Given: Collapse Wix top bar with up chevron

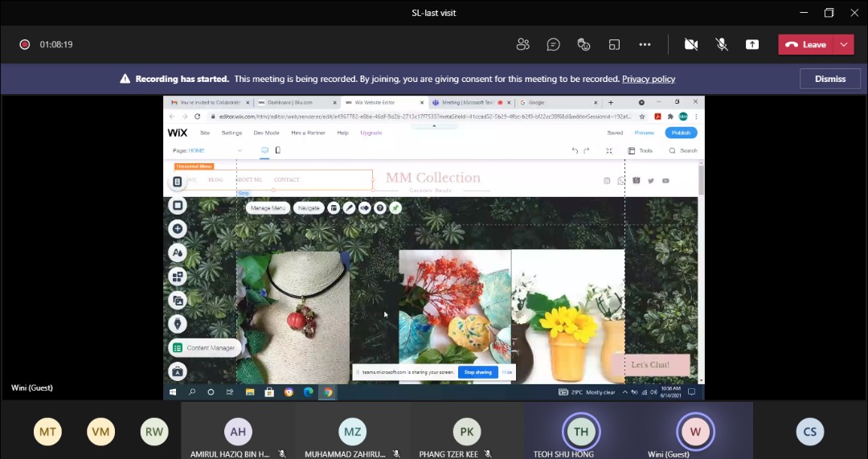Looking at the screenshot, I should pos(434,126).
